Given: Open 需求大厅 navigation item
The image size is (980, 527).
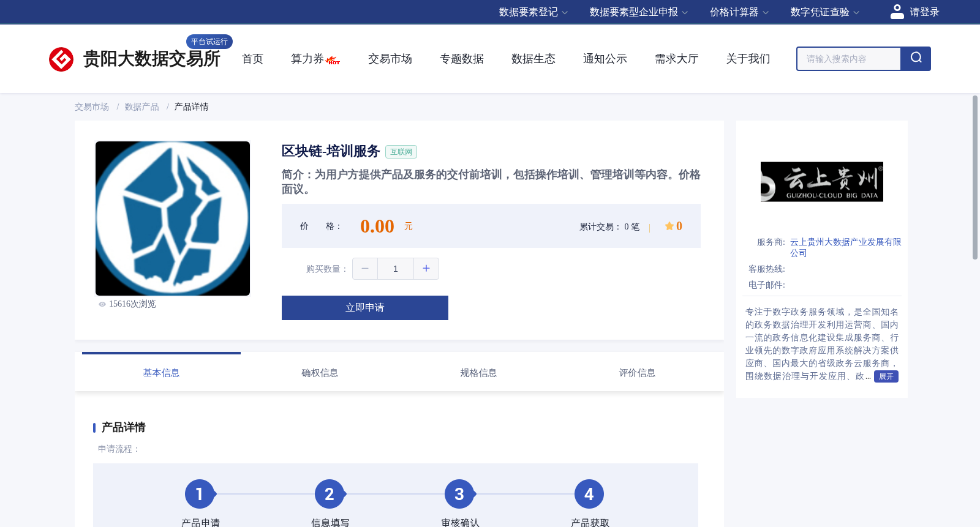Looking at the screenshot, I should pos(677,59).
